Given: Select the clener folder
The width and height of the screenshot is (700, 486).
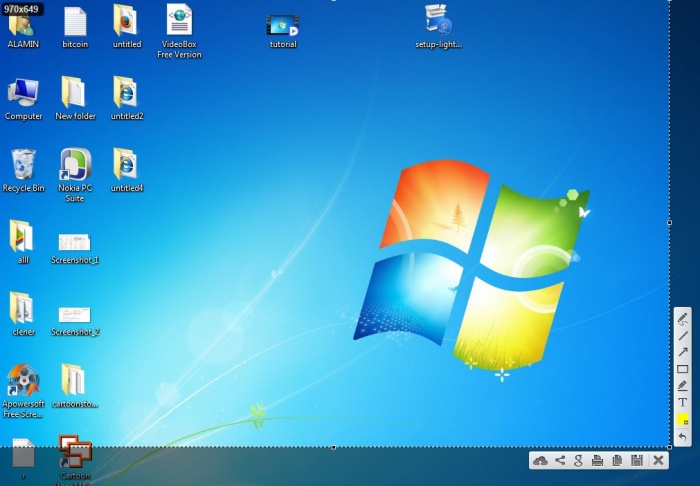Looking at the screenshot, I should (22, 314).
